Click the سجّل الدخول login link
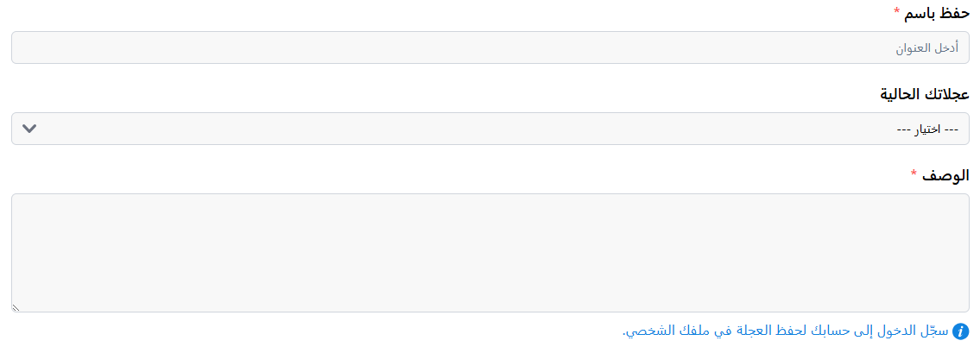980x347 pixels. [x=916, y=331]
